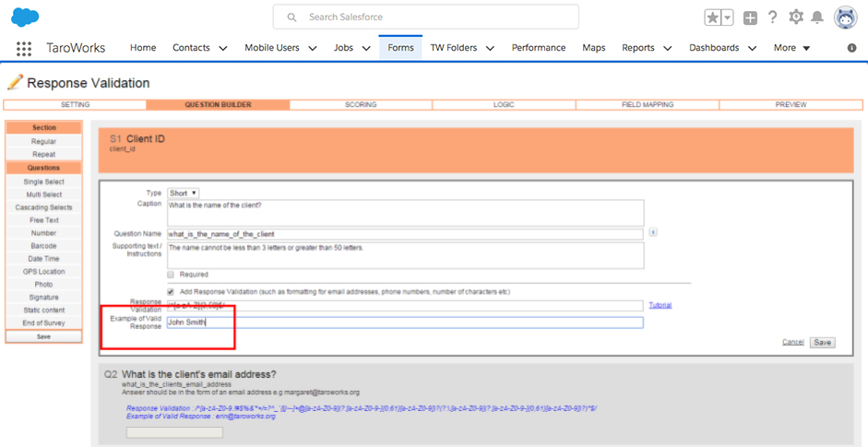Add a Date Time question

click(x=43, y=259)
